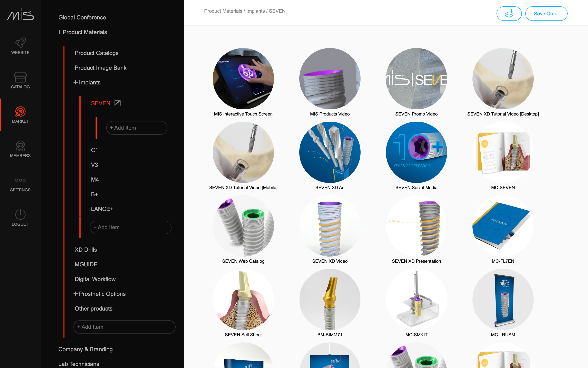
Task: Click the MIS logo
Action: [20, 14]
